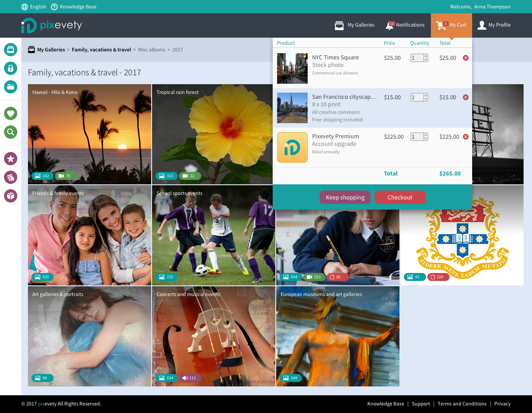
Task: Open the Hawaii - Hilo & Kona album
Action: (x=90, y=134)
